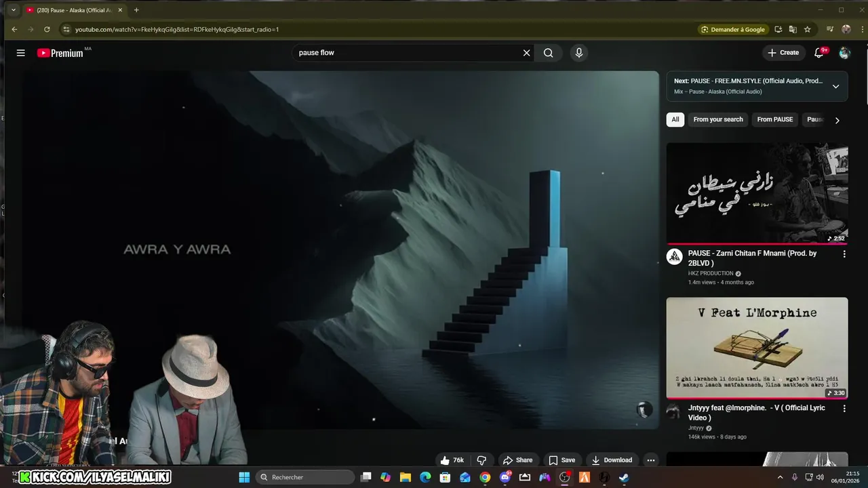Click the Create button
868x488 pixels.
(783, 53)
